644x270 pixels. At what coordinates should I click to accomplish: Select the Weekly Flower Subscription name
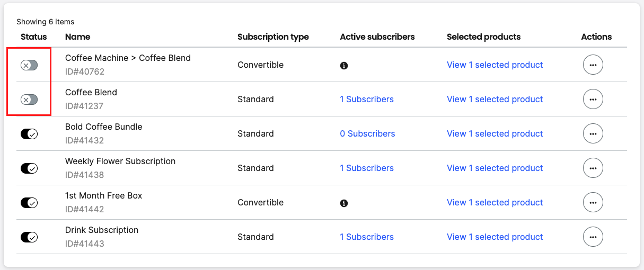pyautogui.click(x=120, y=161)
